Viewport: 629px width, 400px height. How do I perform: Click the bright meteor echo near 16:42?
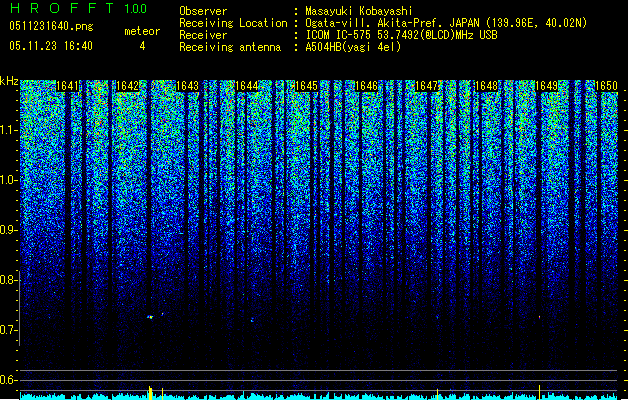point(150,317)
